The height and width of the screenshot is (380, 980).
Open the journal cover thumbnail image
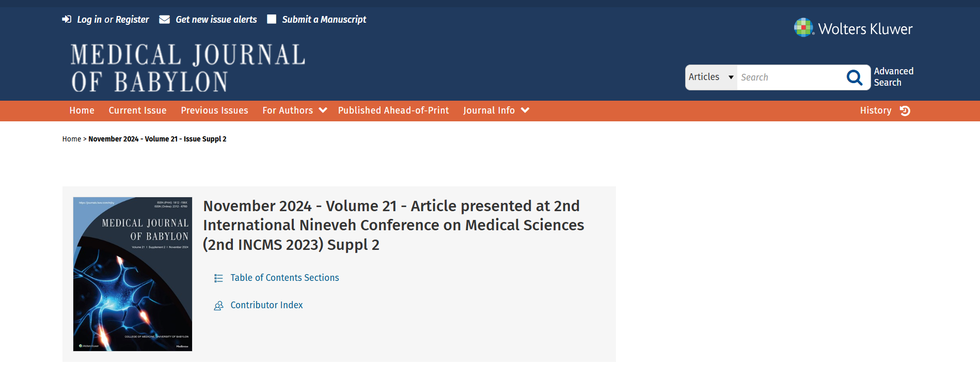tap(133, 274)
